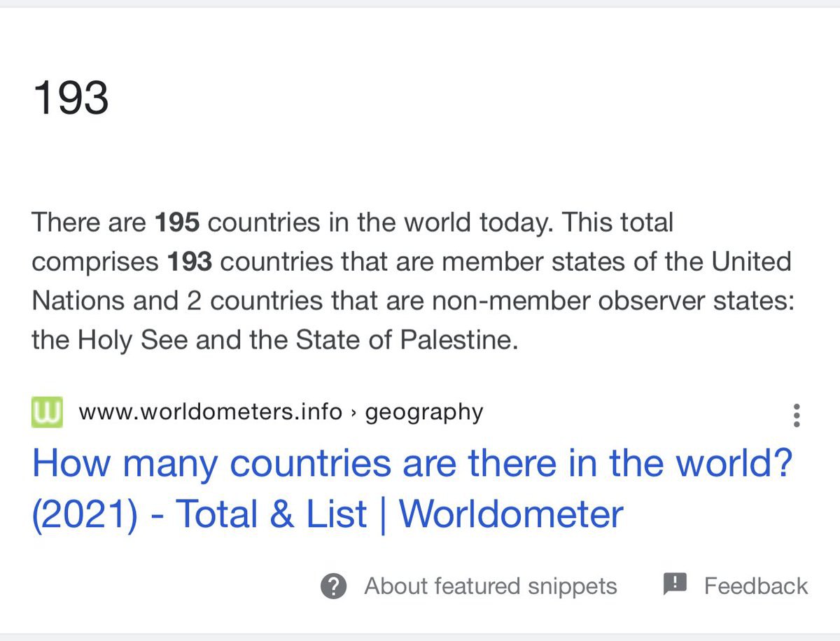840x641 pixels.
Task: Click the large 193 answer heading
Action: click(71, 97)
